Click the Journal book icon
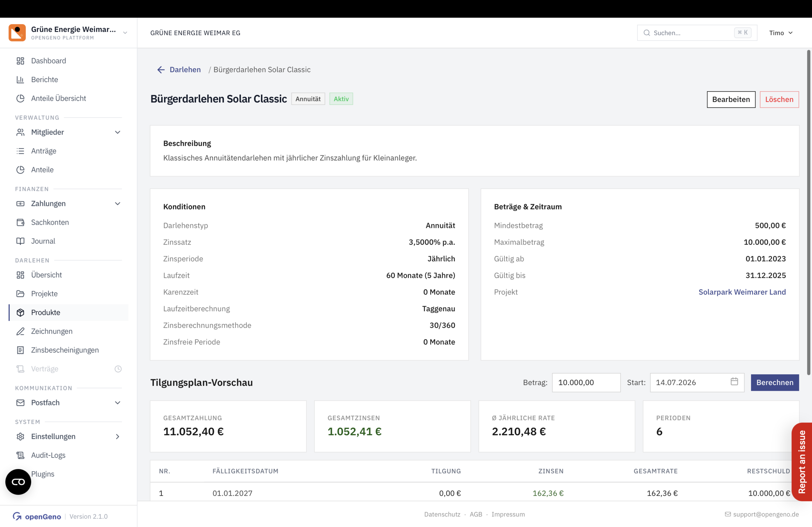 (x=21, y=241)
